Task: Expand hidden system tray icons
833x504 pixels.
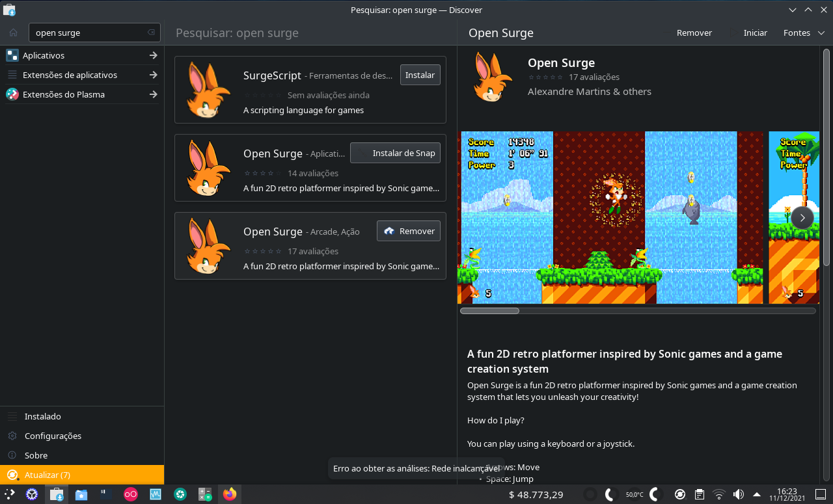Action: (x=757, y=494)
